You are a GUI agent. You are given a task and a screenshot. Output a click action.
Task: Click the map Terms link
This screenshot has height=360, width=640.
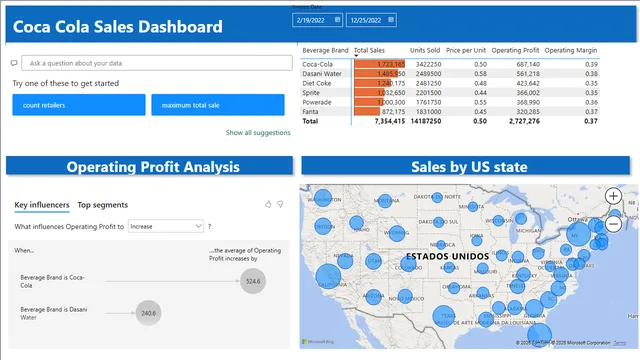(620, 343)
